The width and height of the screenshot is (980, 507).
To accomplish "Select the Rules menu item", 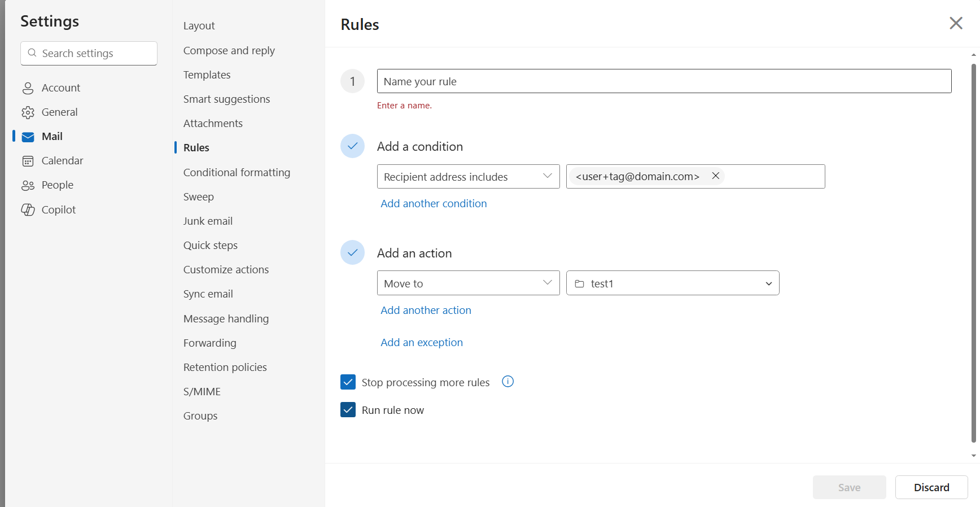I will (196, 148).
